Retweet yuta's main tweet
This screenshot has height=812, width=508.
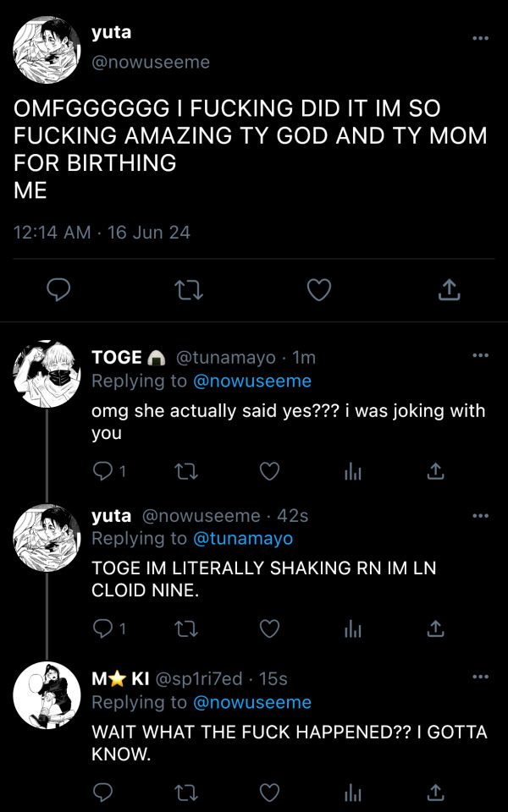(188, 291)
